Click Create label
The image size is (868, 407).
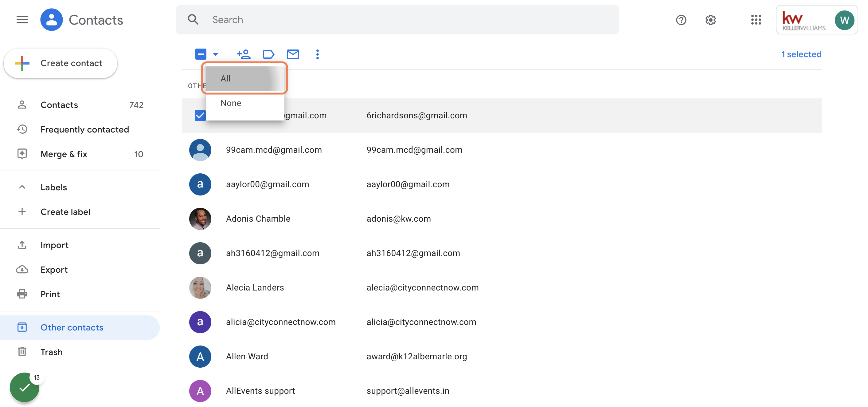click(80, 211)
